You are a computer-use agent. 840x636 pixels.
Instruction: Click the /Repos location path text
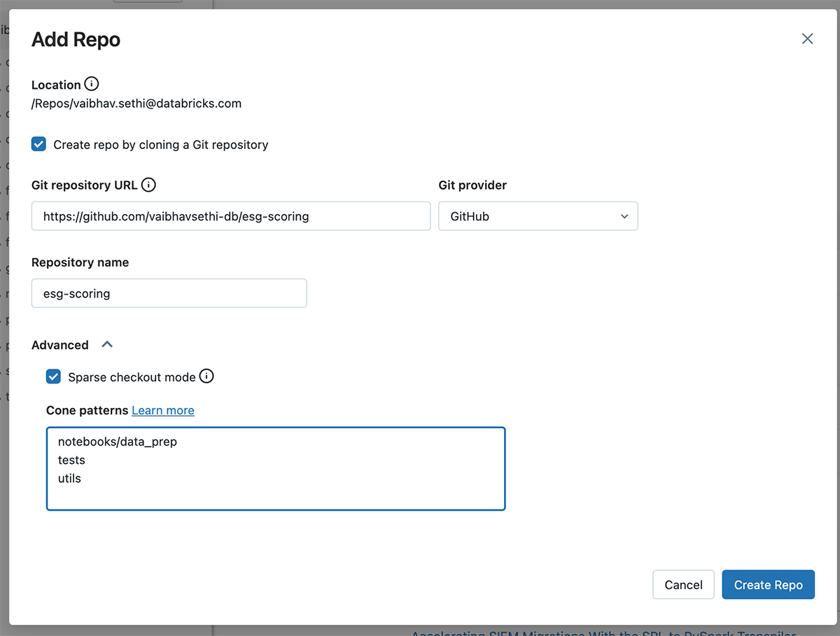point(136,104)
